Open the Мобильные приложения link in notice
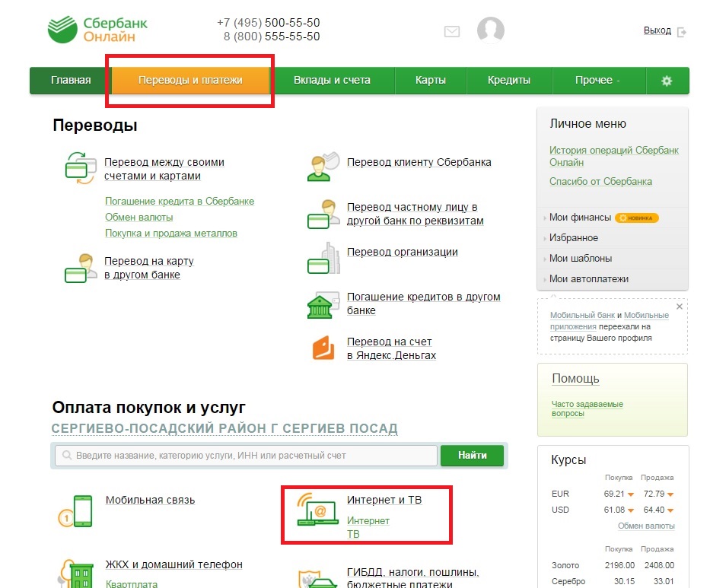710x588 pixels. click(x=610, y=320)
